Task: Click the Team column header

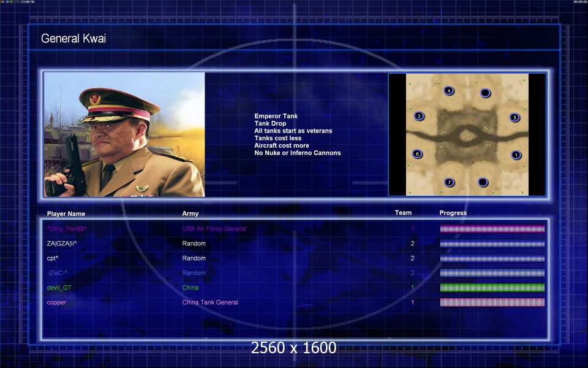Action: click(x=403, y=213)
